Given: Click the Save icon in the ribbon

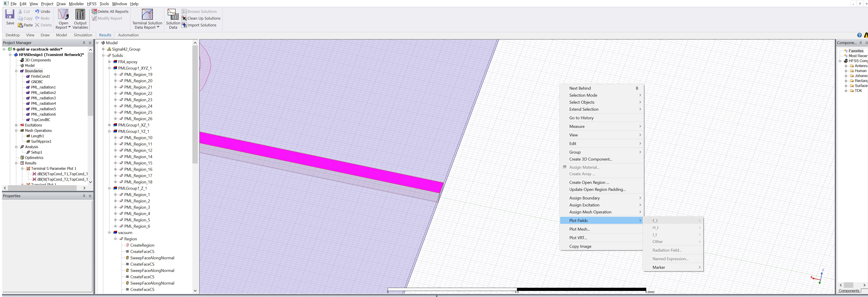Looking at the screenshot, I should click(x=10, y=14).
